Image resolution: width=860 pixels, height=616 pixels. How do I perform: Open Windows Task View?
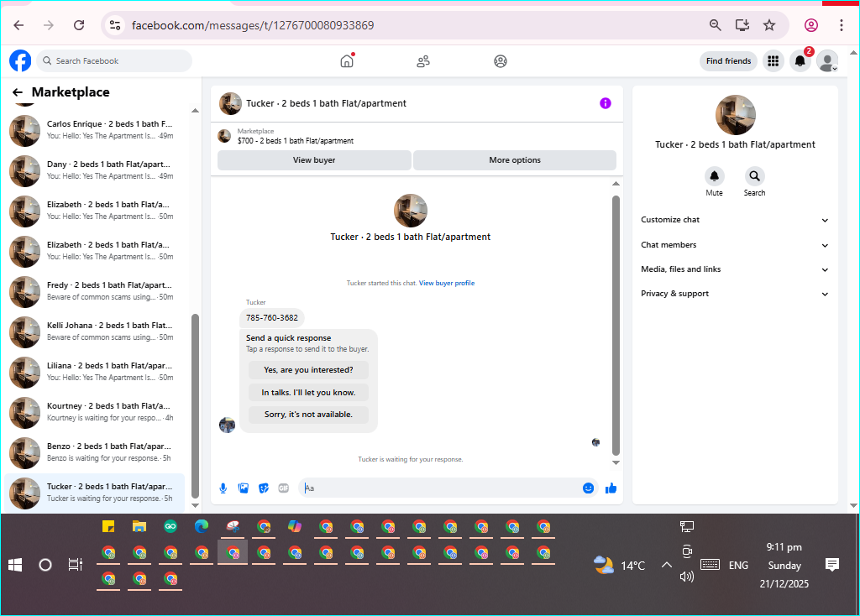(x=75, y=565)
